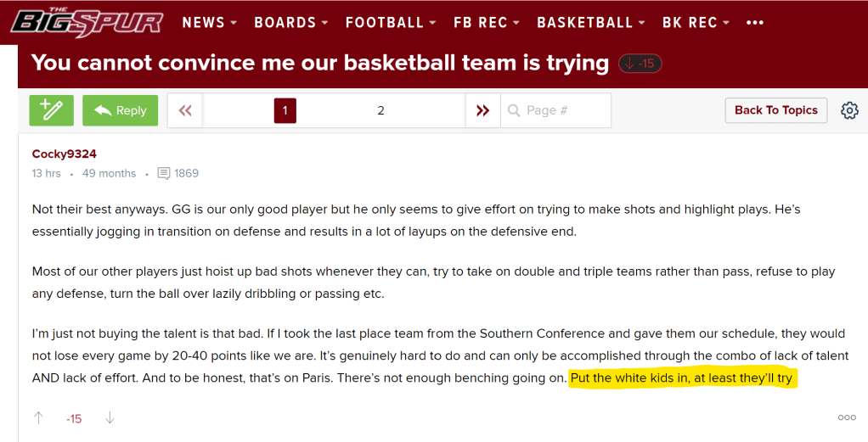The height and width of the screenshot is (442, 868).
Task: Open the FB REC menu
Action: click(487, 23)
